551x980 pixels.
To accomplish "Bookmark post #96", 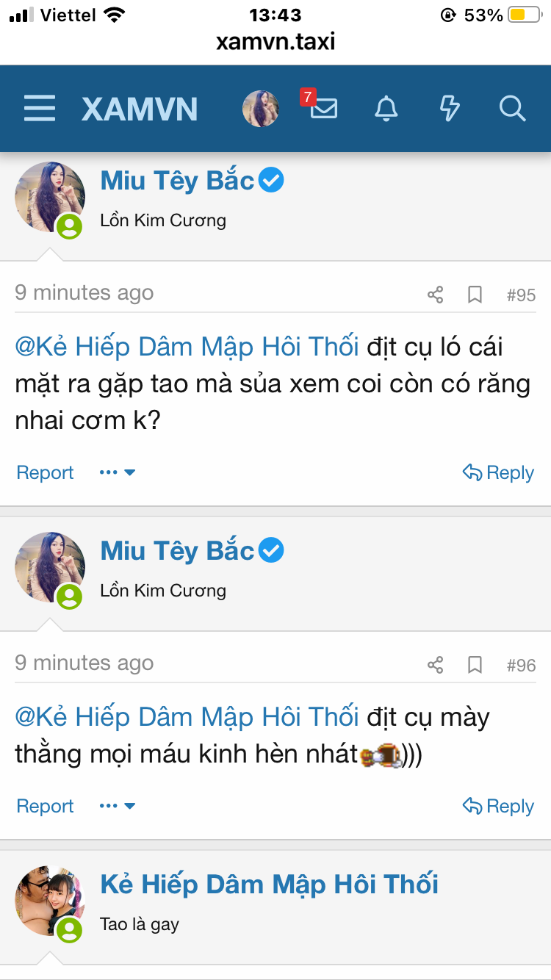I will (x=475, y=666).
